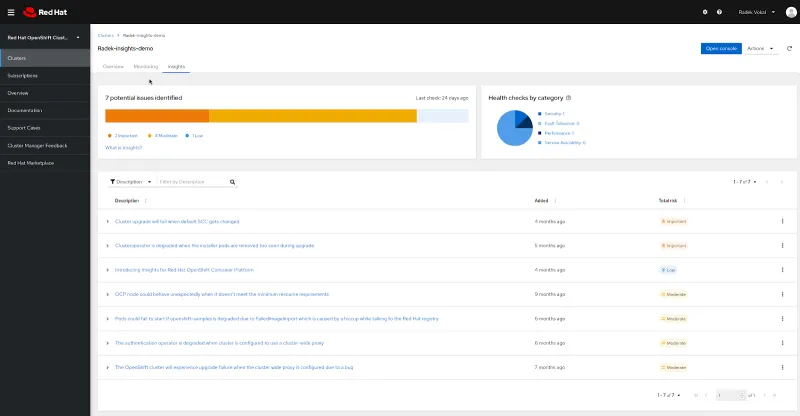Click the Filter by Description input field
800x416 pixels.
[x=192, y=182]
